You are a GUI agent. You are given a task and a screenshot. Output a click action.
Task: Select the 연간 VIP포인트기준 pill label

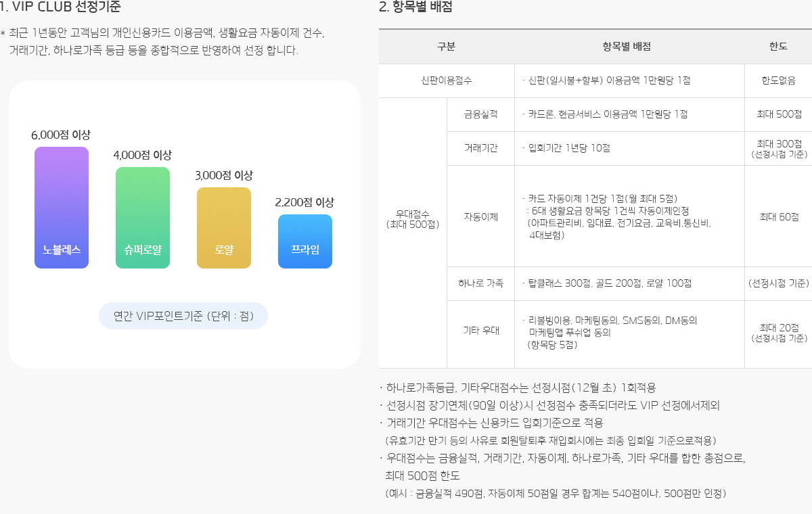pos(183,316)
